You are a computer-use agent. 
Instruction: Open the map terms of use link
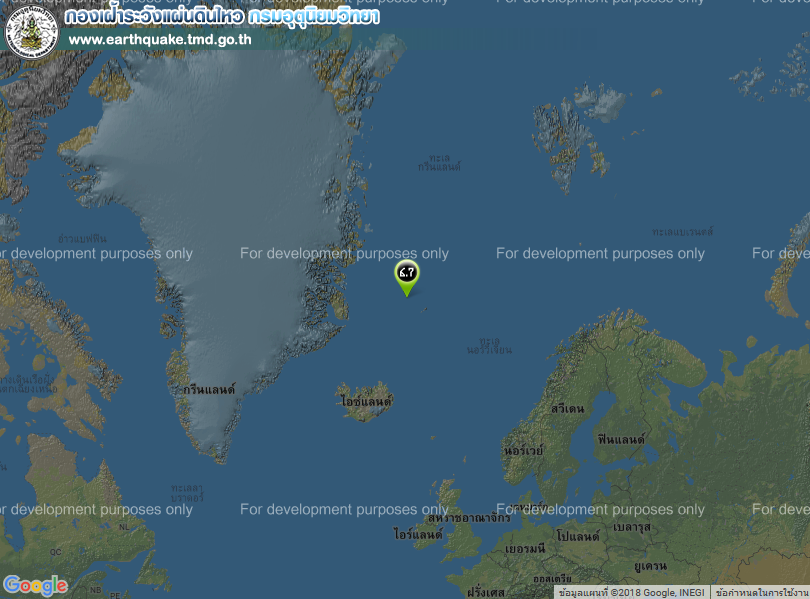point(761,592)
